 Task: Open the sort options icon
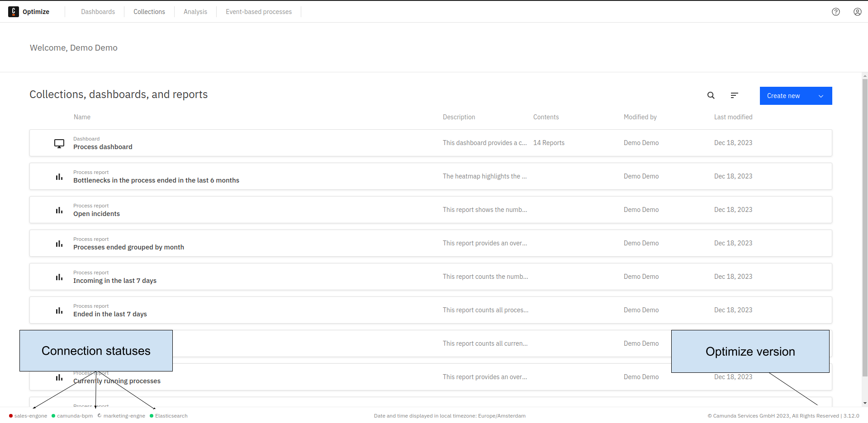pyautogui.click(x=734, y=95)
